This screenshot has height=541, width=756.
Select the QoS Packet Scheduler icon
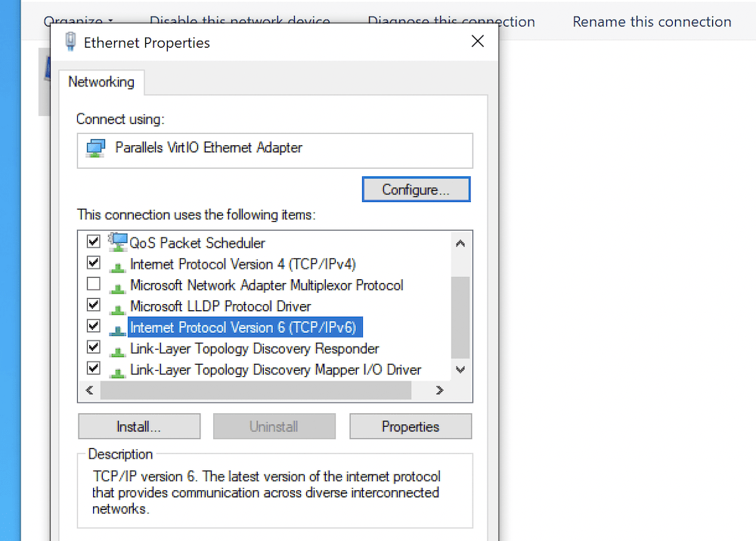118,242
